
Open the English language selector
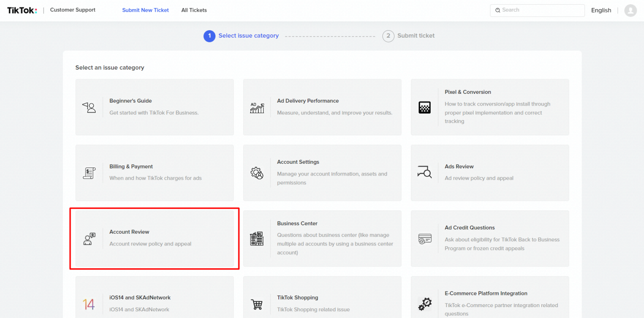601,10
